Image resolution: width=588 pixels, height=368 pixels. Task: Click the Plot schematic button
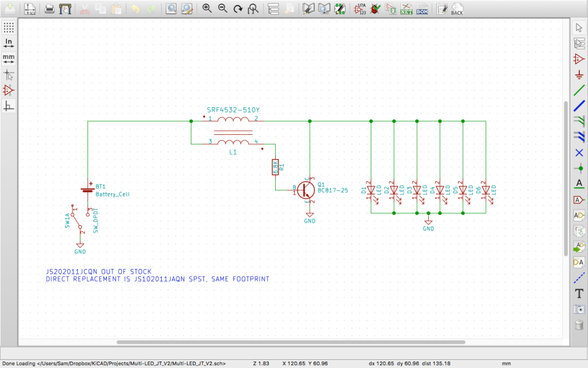click(x=65, y=9)
